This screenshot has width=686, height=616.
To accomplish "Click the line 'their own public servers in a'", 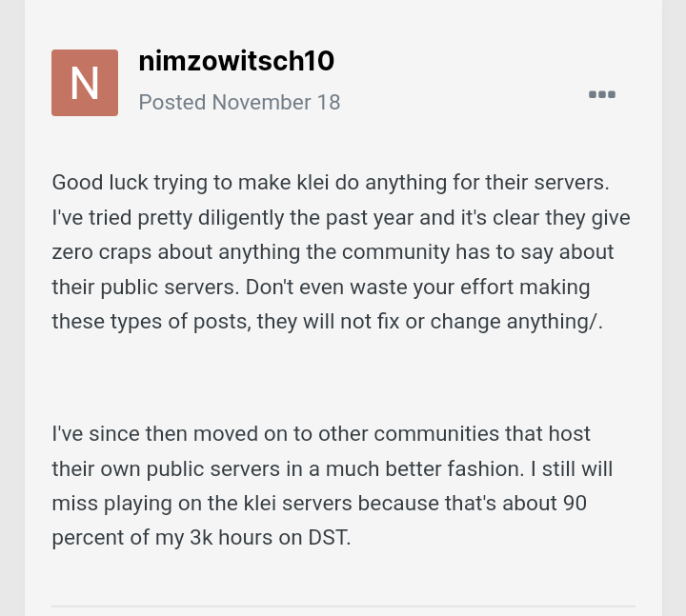I will coord(333,469).
